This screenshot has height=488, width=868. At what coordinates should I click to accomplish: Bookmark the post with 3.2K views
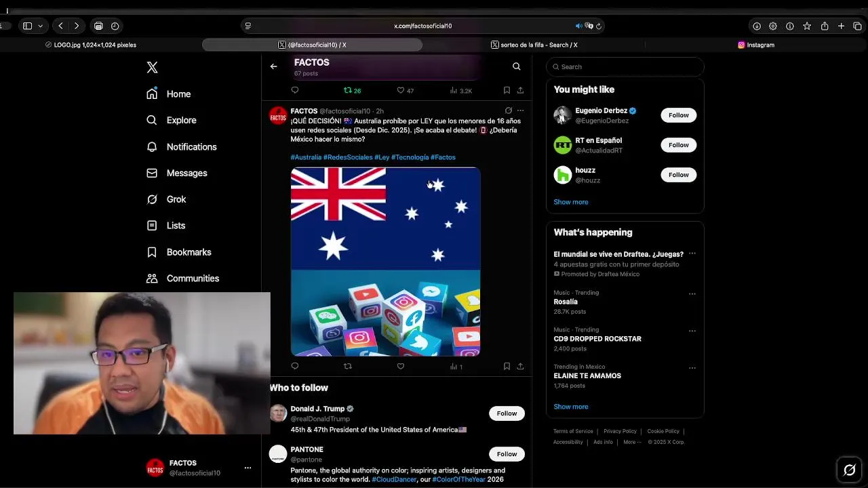(x=507, y=90)
